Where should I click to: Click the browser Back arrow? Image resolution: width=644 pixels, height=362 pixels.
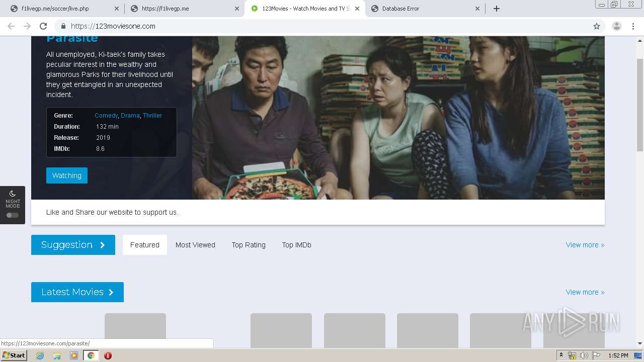pyautogui.click(x=11, y=26)
